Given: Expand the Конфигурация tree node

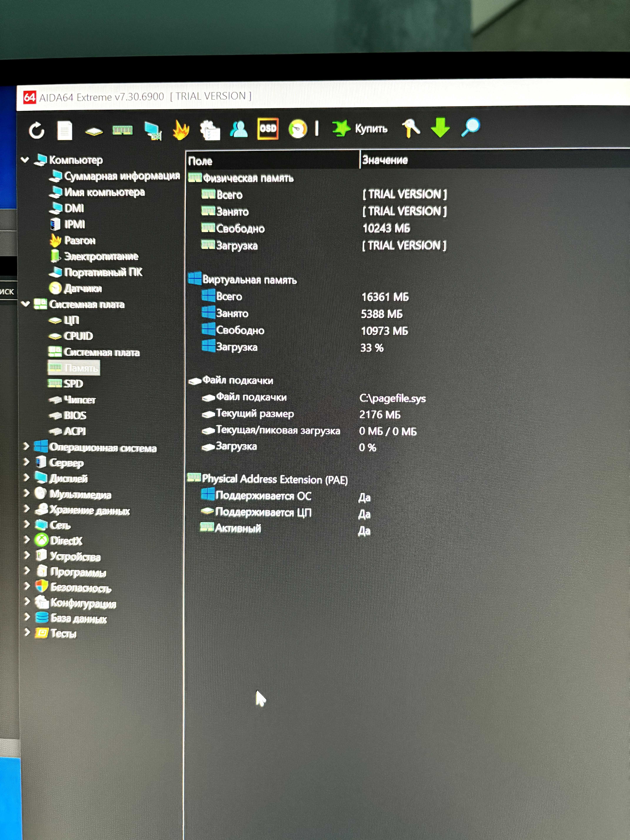Looking at the screenshot, I should 27,601.
